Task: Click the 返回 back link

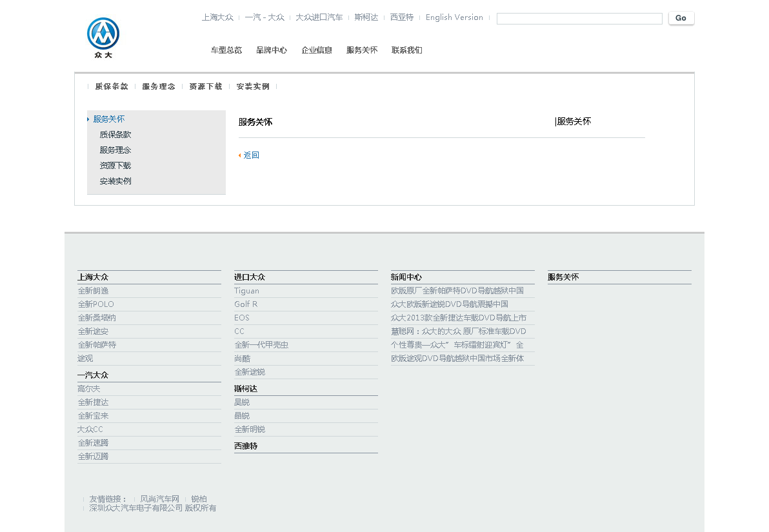Action: [252, 155]
